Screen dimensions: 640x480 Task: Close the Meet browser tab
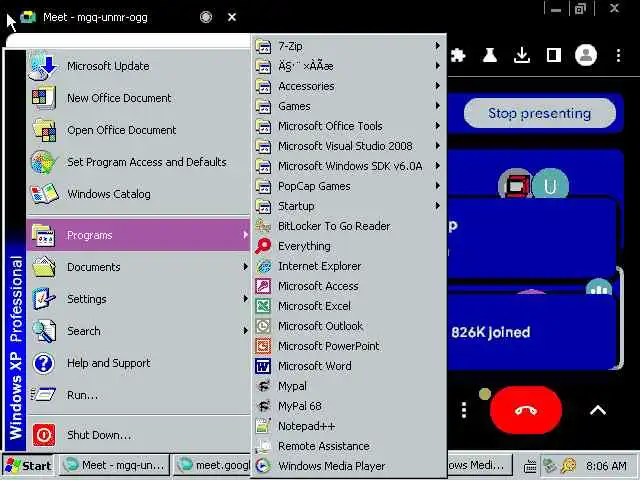tap(232, 17)
